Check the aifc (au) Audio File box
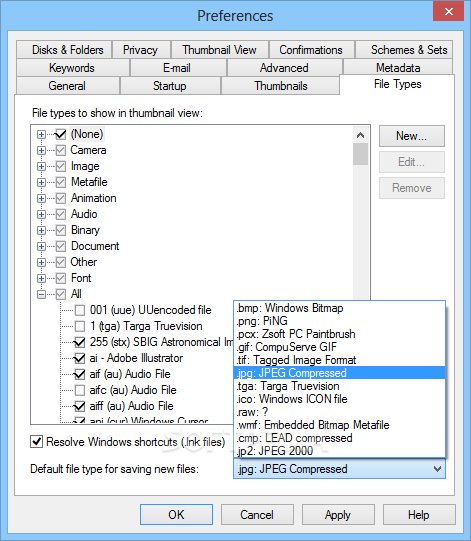Viewport: 471px width, 541px height. click(x=80, y=390)
